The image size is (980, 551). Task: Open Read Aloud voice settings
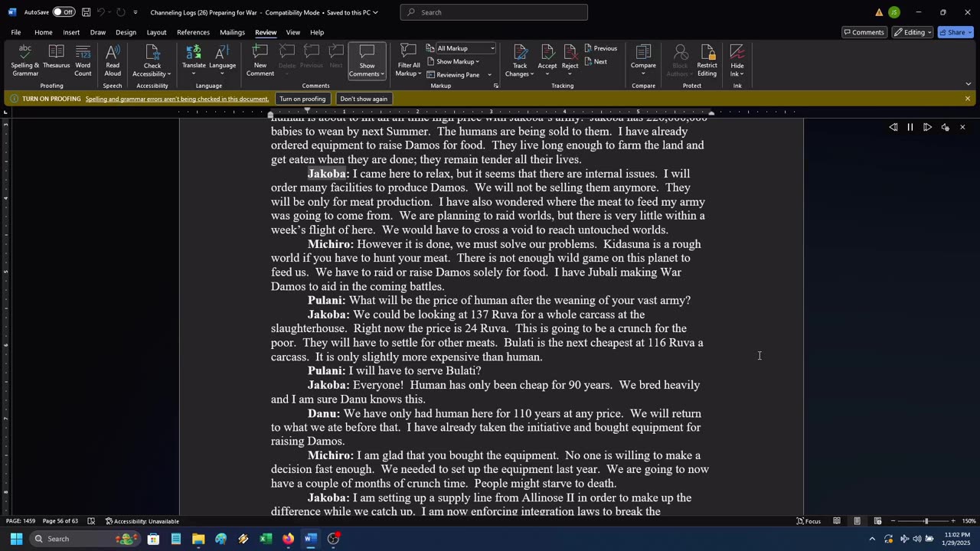click(946, 128)
